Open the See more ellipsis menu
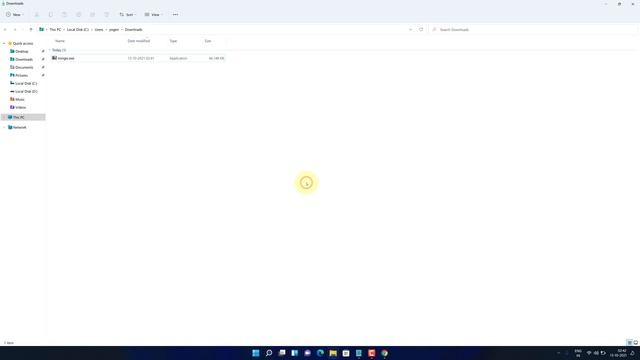The height and width of the screenshot is (360, 640). point(176,15)
